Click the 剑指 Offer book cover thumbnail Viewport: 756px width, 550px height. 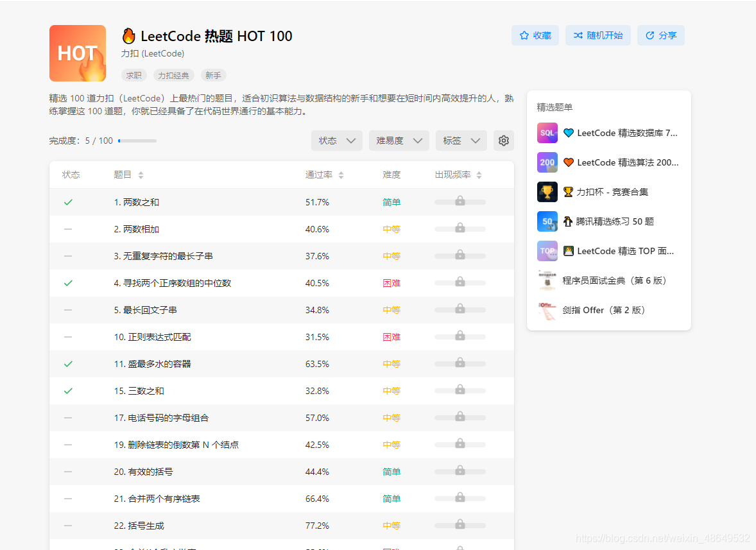(547, 310)
